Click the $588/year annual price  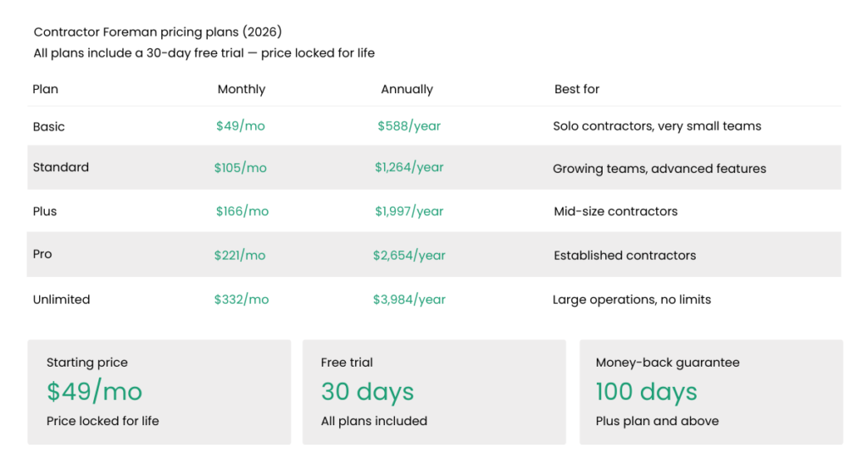click(409, 126)
